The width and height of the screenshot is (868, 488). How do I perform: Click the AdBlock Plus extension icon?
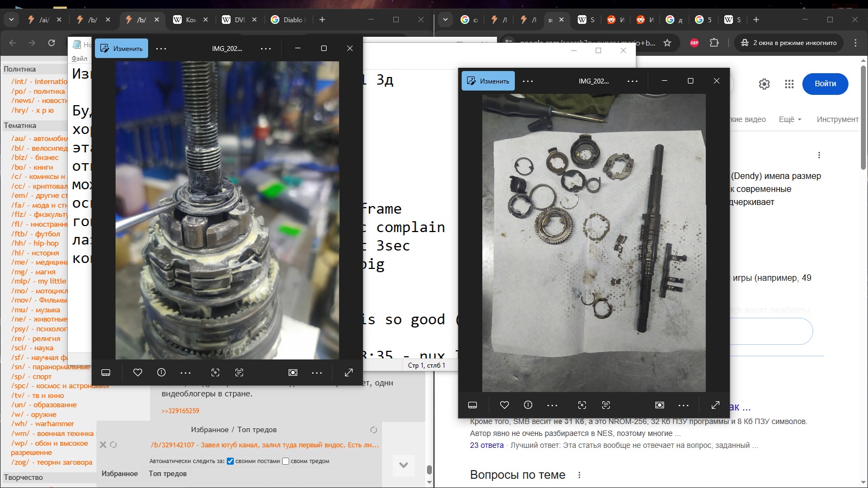(x=694, y=43)
